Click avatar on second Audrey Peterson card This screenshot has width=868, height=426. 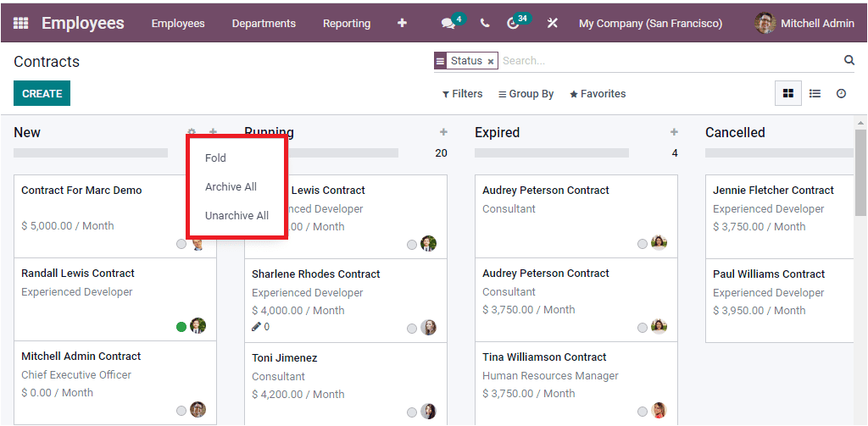658,326
